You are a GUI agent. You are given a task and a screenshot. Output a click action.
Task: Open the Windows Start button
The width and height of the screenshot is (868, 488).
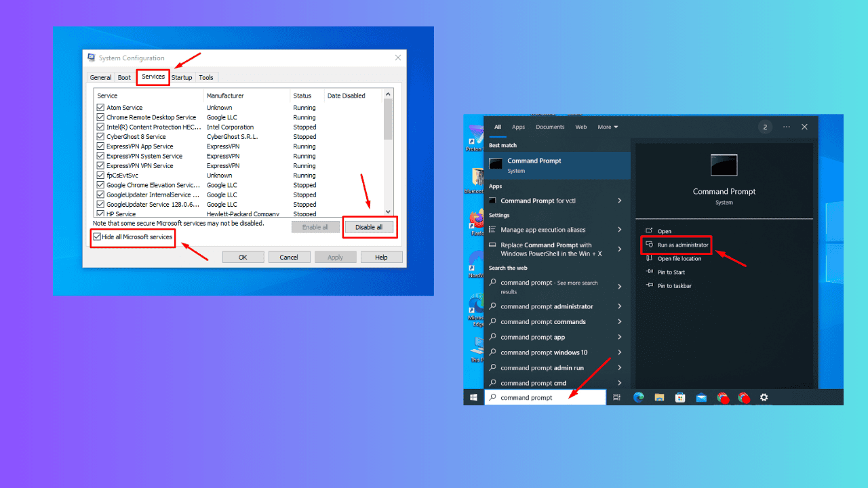tap(473, 397)
